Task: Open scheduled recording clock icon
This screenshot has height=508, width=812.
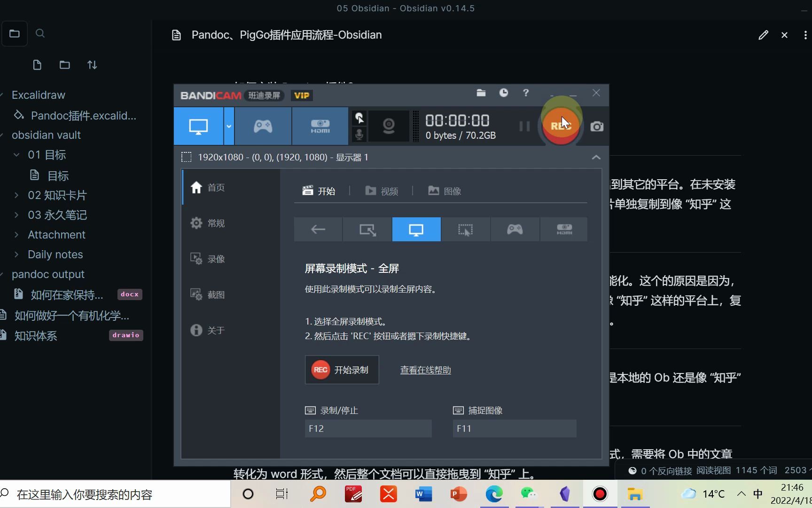Action: (x=503, y=93)
